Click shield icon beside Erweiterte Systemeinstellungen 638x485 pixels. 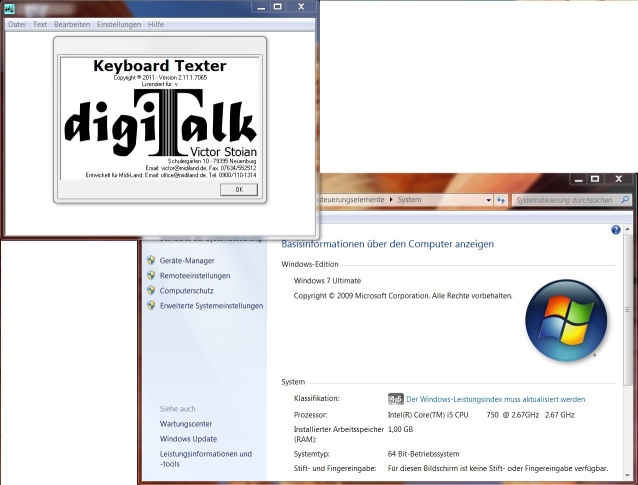(151, 305)
